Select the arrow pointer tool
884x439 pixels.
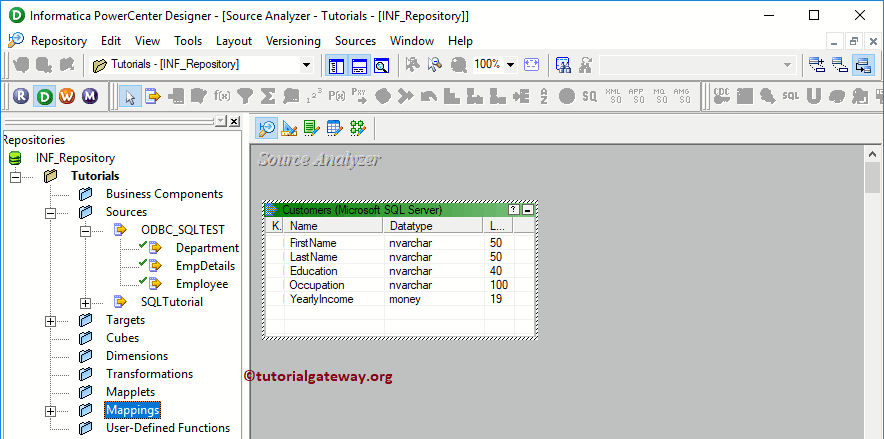tap(130, 96)
